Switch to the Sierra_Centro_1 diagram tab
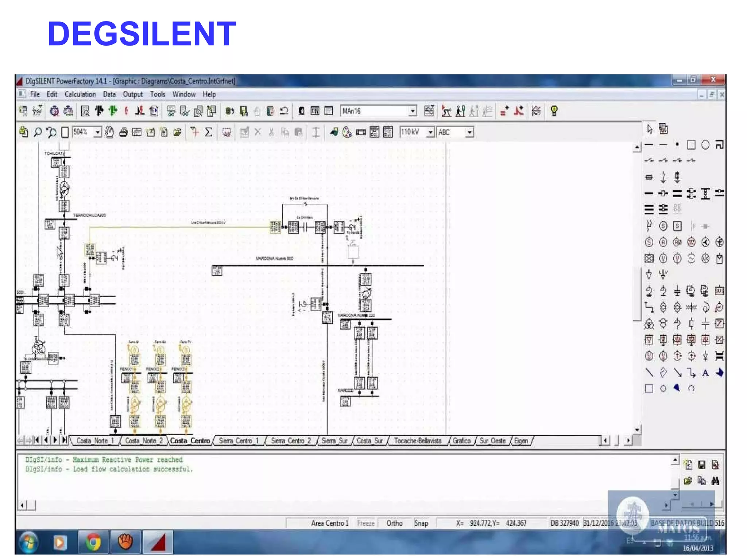 [x=238, y=440]
